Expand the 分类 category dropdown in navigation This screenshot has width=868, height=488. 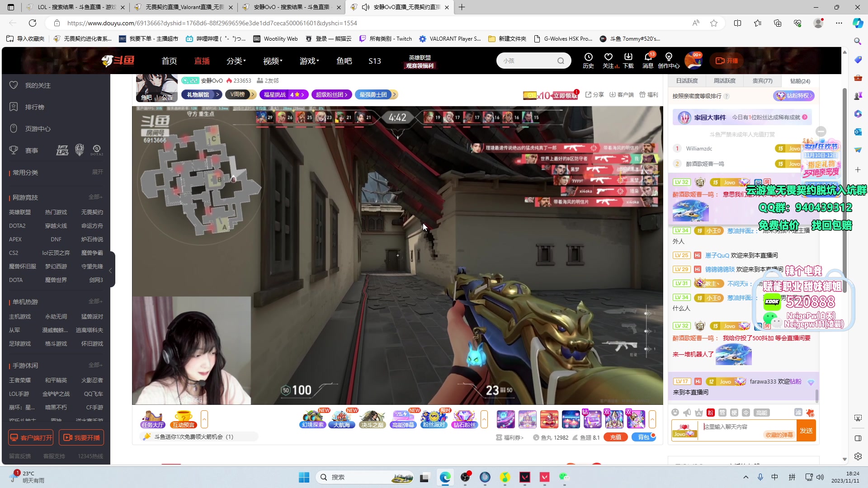pos(236,61)
